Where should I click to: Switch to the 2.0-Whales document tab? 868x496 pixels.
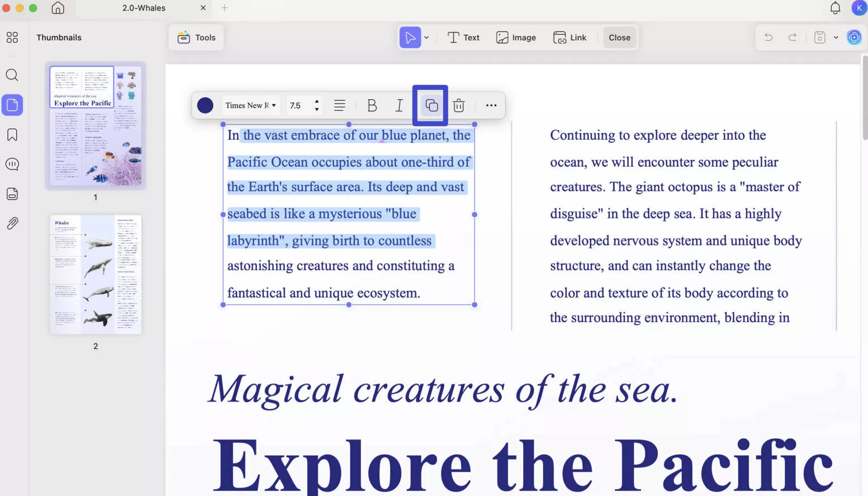pos(143,8)
